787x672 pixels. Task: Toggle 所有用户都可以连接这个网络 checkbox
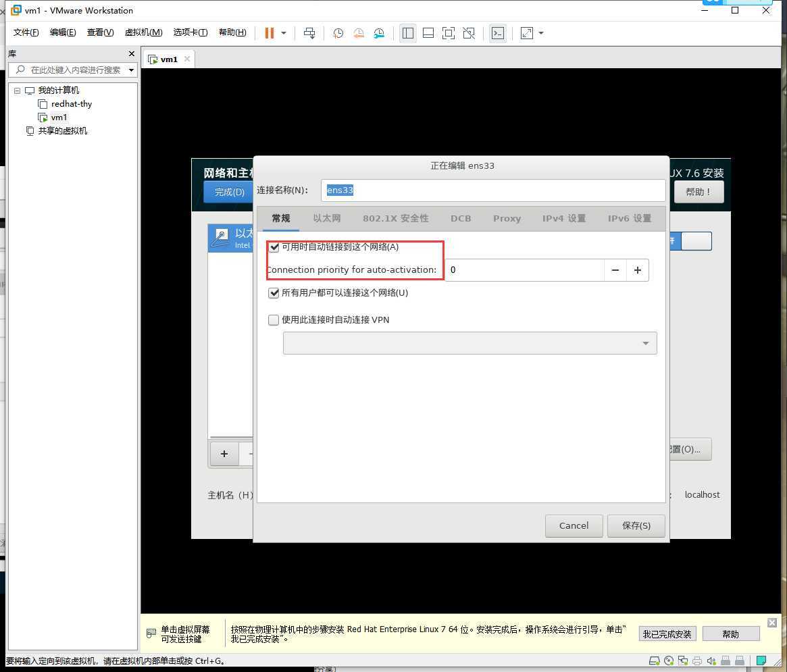click(x=274, y=293)
